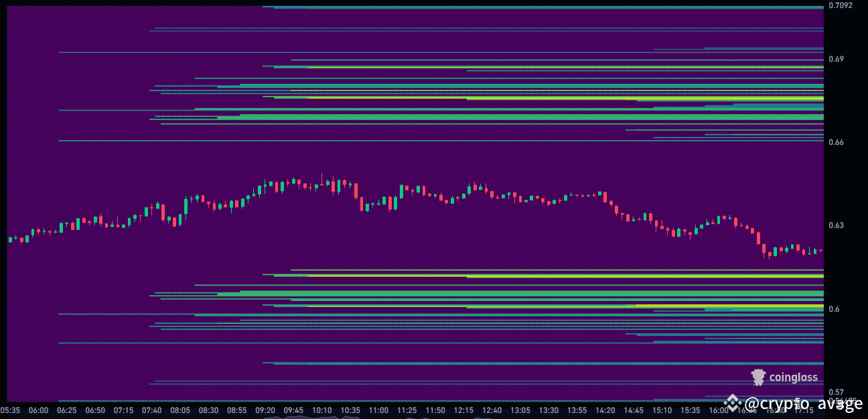The height and width of the screenshot is (419, 868).
Task: Select the 0.69 price axis label
Action: click(836, 59)
